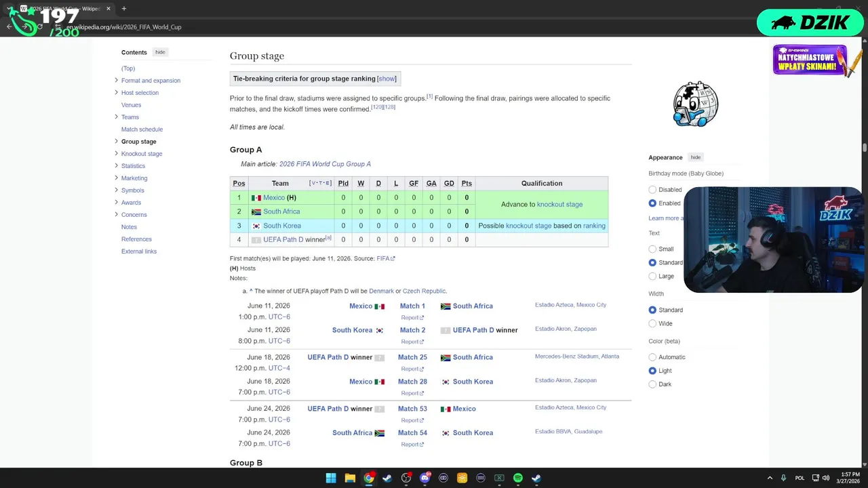This screenshot has width=868, height=488.
Task: Click the browser address bar URL
Action: pos(123,27)
